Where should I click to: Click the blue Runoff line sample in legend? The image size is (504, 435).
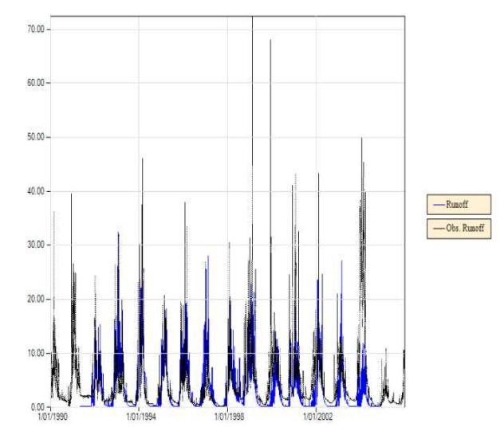pos(439,205)
